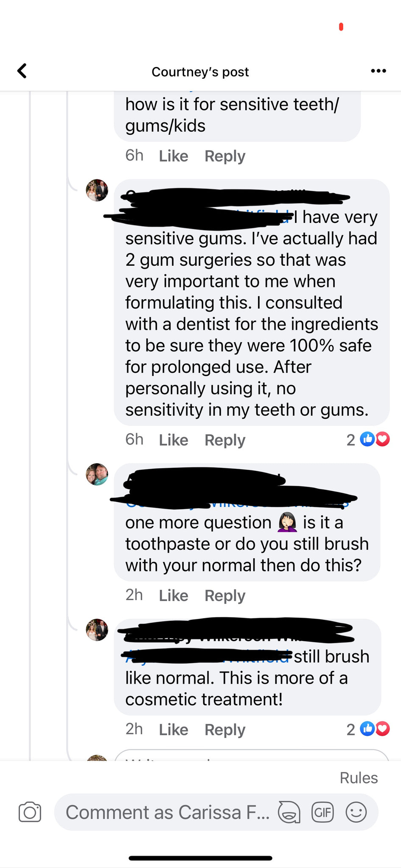
Task: Reply to the 'cosmetic treatment' comment
Action: 225,729
